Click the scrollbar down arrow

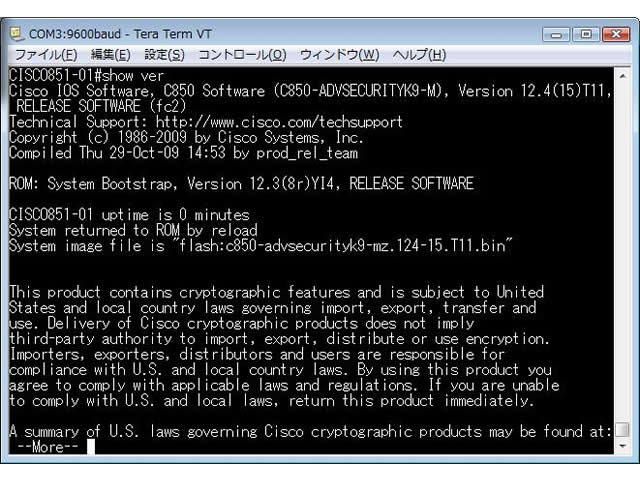(622, 446)
